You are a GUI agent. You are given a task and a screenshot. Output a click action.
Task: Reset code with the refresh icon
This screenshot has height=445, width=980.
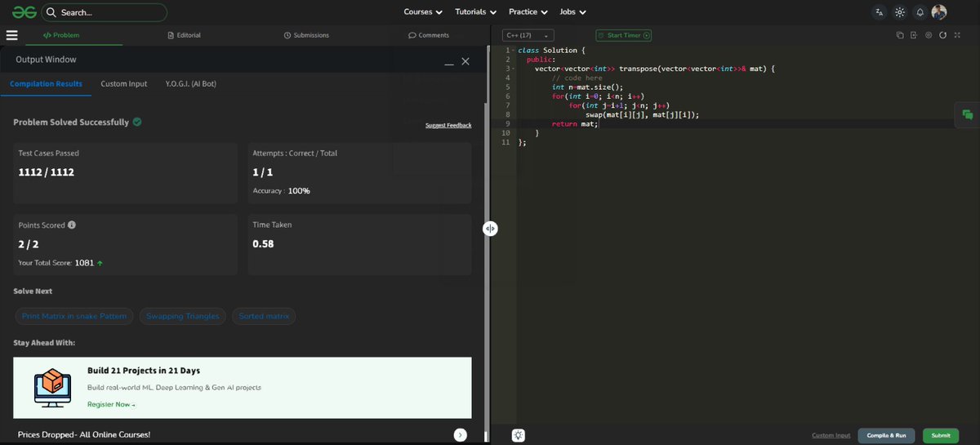pyautogui.click(x=943, y=35)
